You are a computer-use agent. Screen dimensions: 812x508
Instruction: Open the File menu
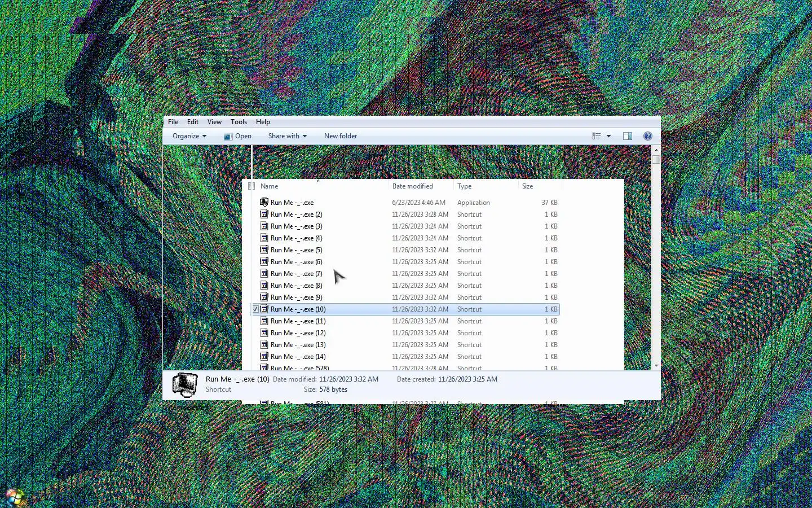173,122
